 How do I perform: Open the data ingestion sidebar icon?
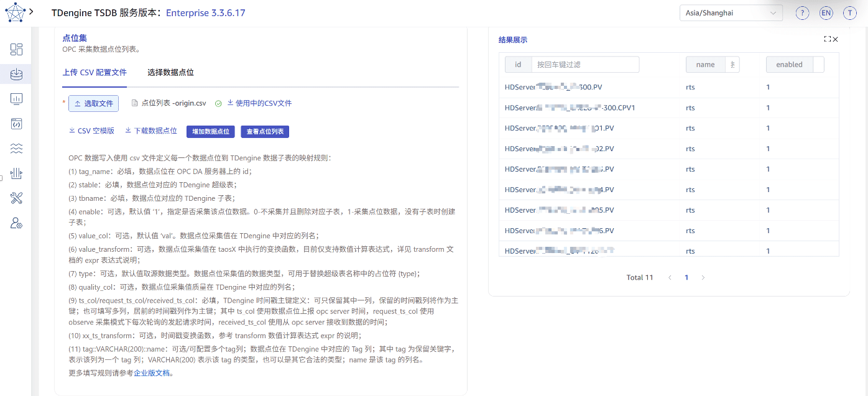point(17,75)
